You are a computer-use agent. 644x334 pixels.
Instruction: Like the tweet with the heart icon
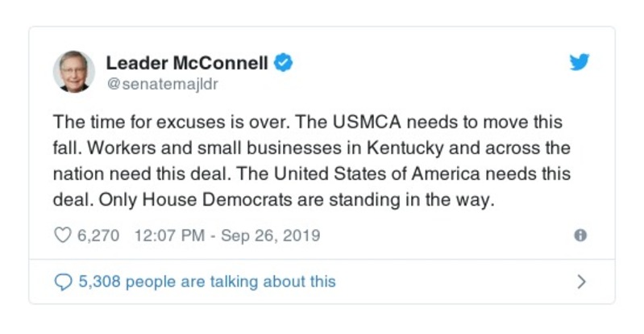tap(62, 236)
